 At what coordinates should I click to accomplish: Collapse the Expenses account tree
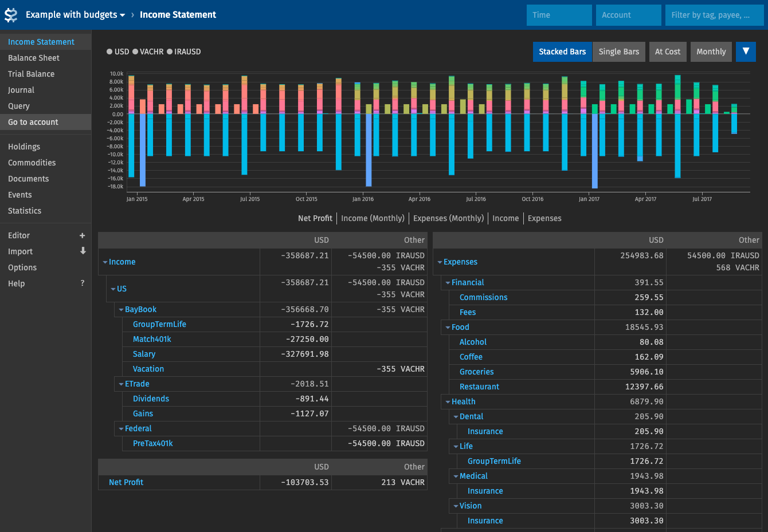coord(440,262)
